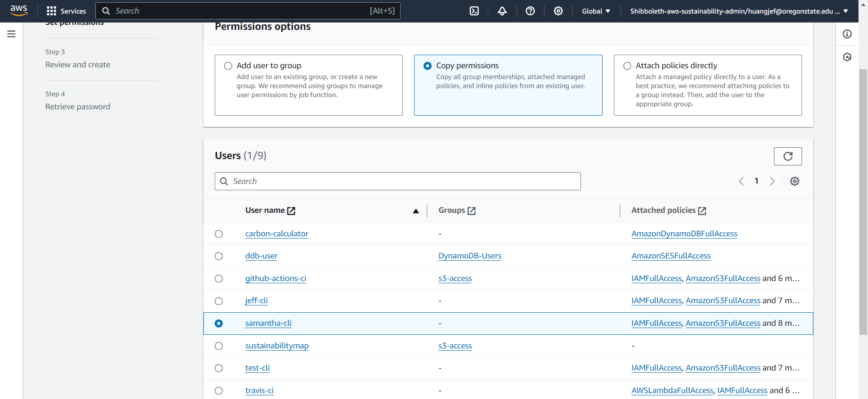Select the Add user to group option
868x399 pixels.
pos(228,66)
